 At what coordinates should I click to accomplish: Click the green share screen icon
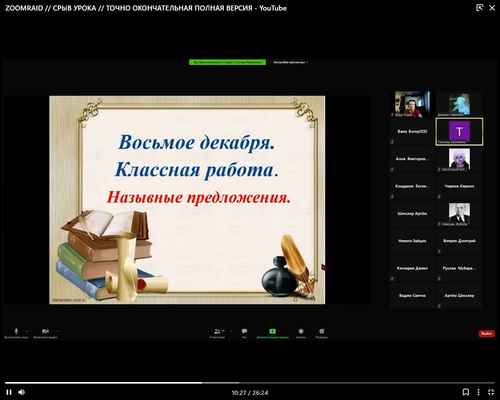[x=272, y=331]
